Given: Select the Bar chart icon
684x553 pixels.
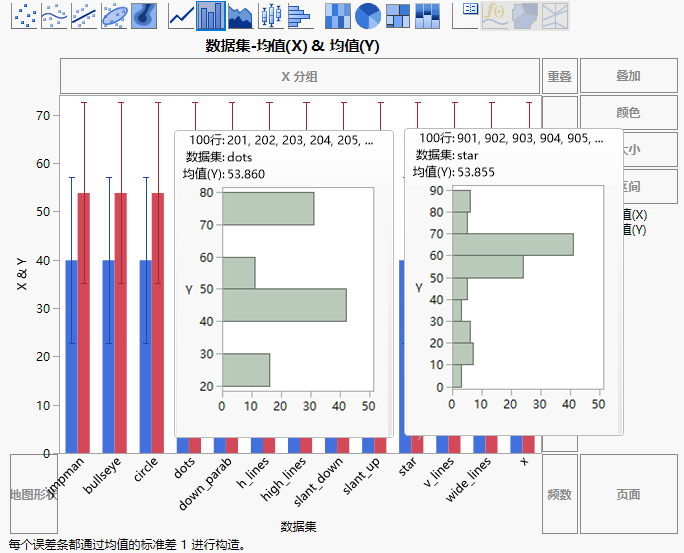Looking at the screenshot, I should pos(211,15).
